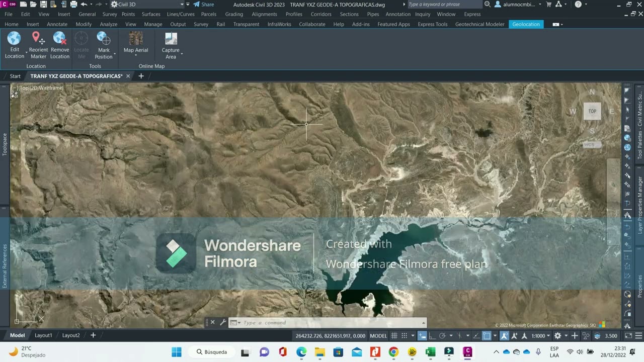Switch to the Analyze ribbon tab
644x362 pixels.
[x=109, y=24]
